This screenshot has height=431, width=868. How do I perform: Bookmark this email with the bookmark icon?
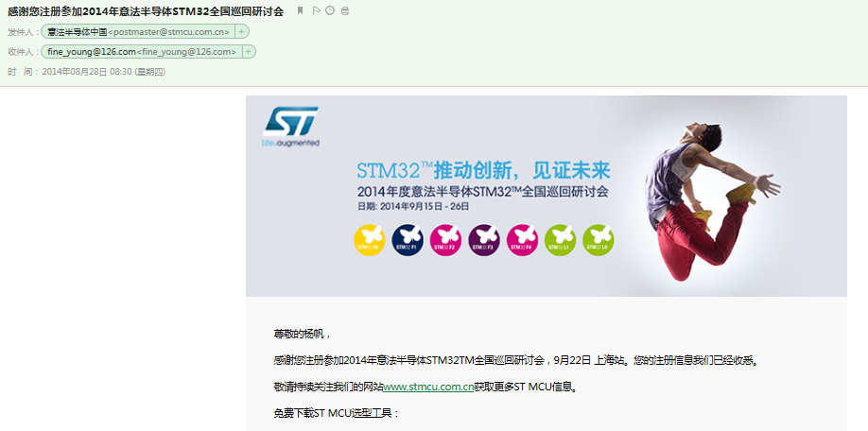[300, 10]
